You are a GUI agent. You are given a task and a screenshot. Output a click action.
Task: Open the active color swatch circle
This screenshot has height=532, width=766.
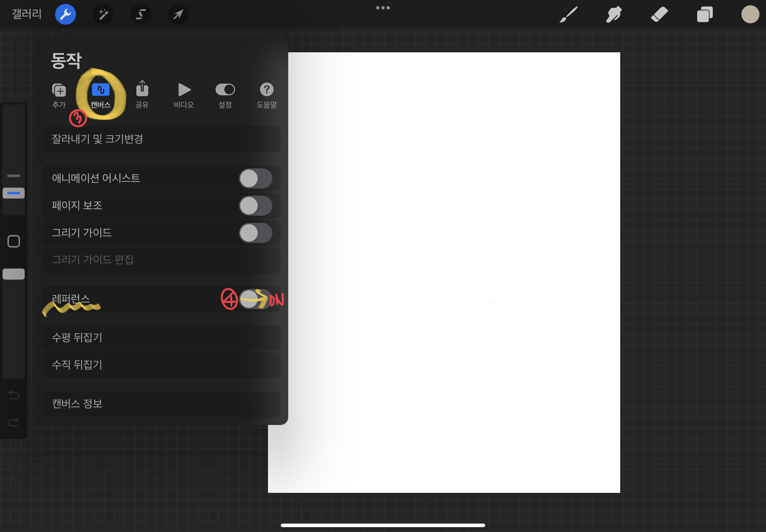(750, 14)
